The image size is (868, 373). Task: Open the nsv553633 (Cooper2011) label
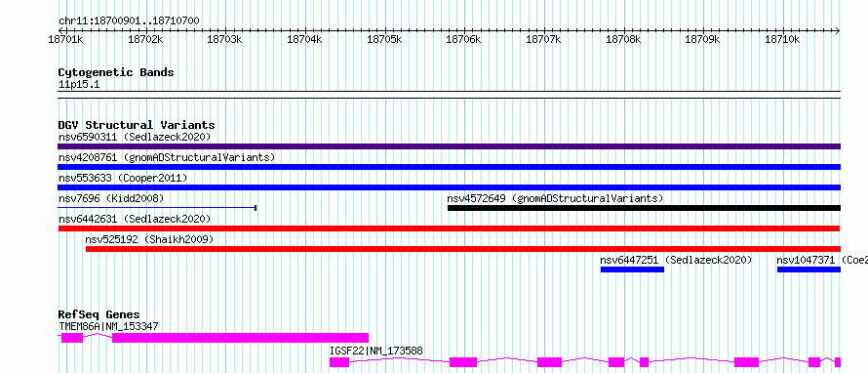tap(123, 178)
